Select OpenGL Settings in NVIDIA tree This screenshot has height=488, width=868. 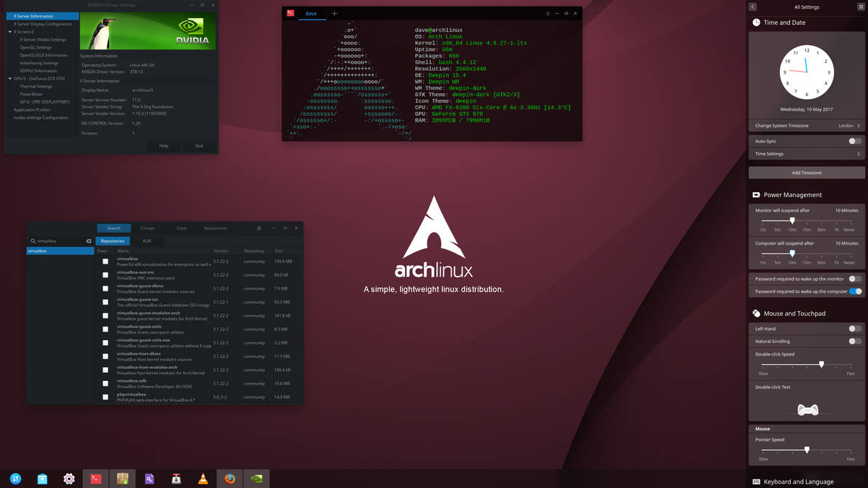click(x=36, y=47)
